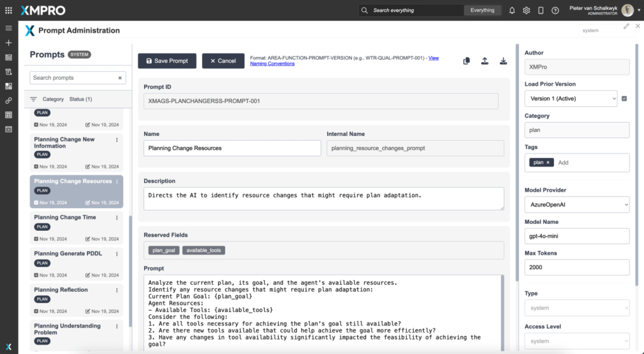Expand the Model Provider dropdown
This screenshot has height=354, width=644.
(x=577, y=204)
